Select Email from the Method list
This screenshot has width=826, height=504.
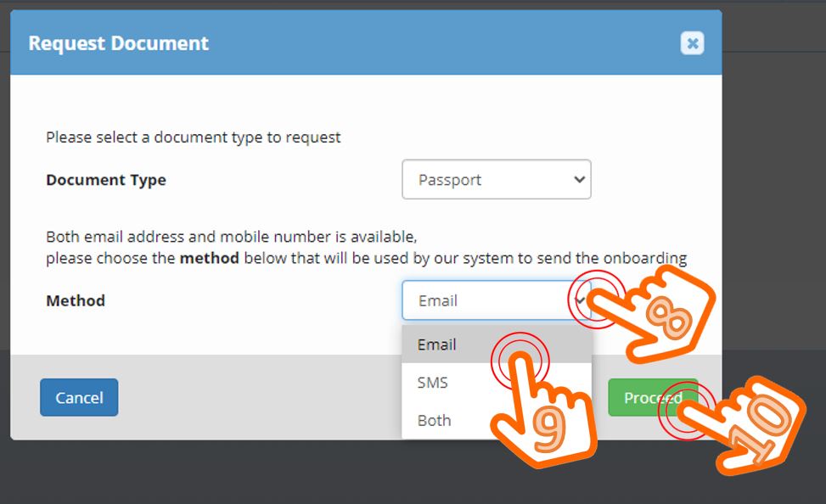pyautogui.click(x=437, y=344)
